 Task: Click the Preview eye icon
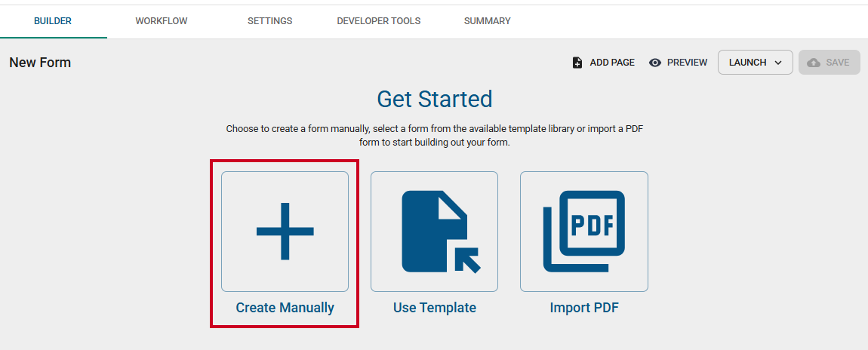[x=655, y=63]
